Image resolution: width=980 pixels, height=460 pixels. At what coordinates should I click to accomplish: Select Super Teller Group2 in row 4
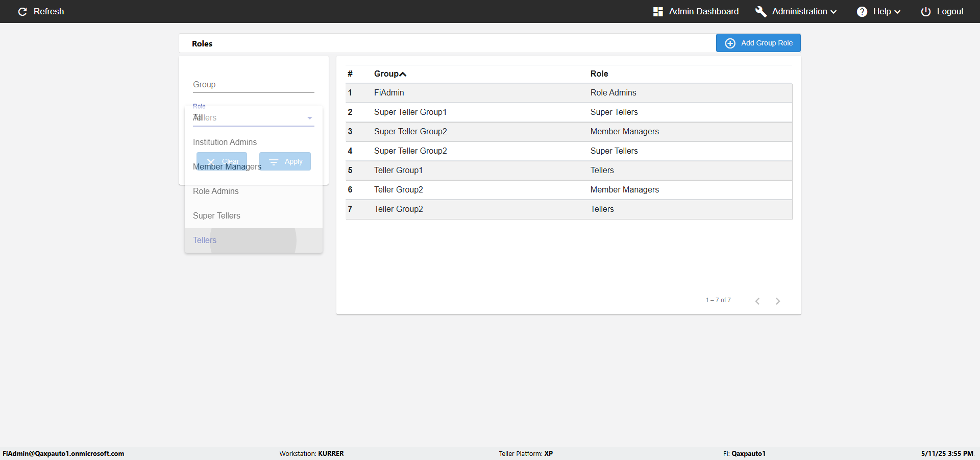410,151
